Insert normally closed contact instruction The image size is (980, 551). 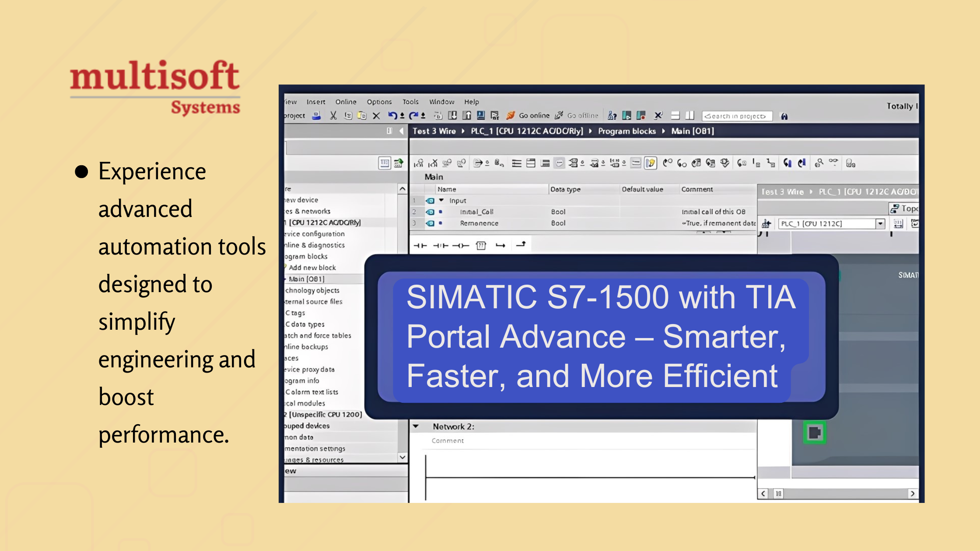click(440, 246)
